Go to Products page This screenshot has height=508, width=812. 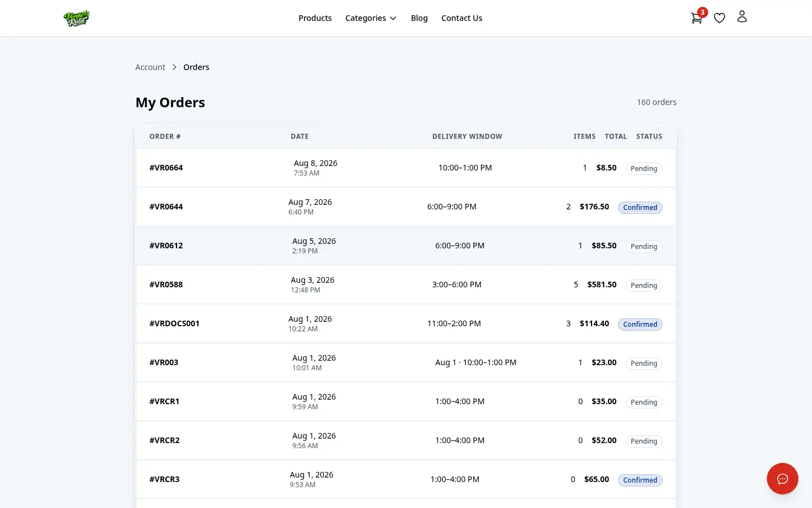[315, 18]
